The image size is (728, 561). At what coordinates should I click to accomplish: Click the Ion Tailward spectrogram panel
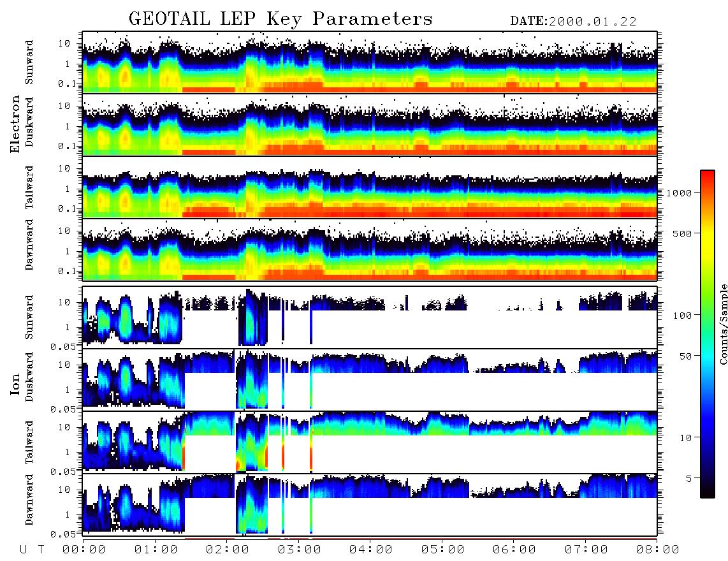pyautogui.click(x=370, y=442)
